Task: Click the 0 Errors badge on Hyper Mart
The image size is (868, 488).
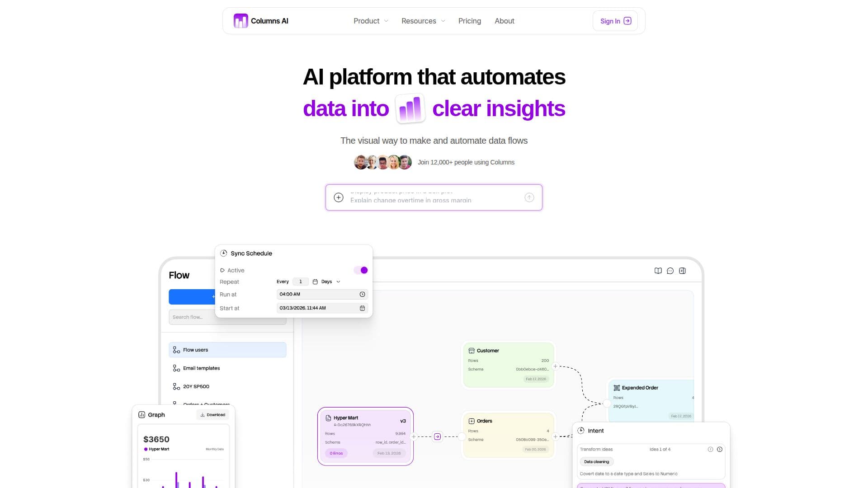Action: (336, 453)
